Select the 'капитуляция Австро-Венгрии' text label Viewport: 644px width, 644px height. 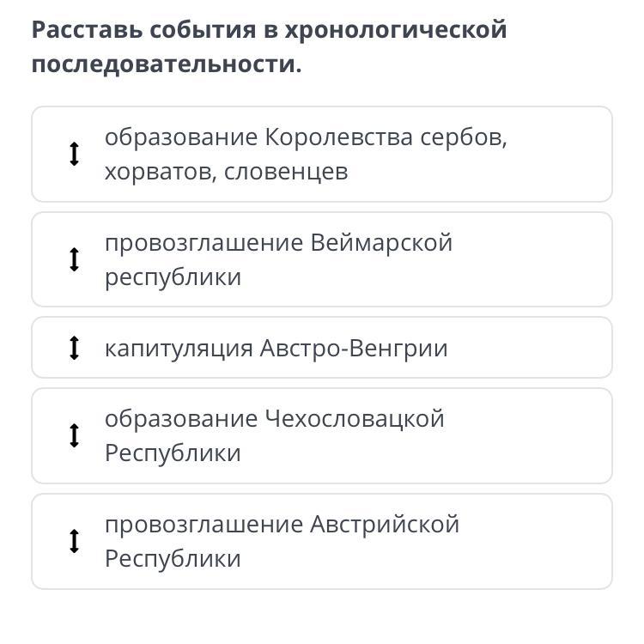(x=276, y=348)
